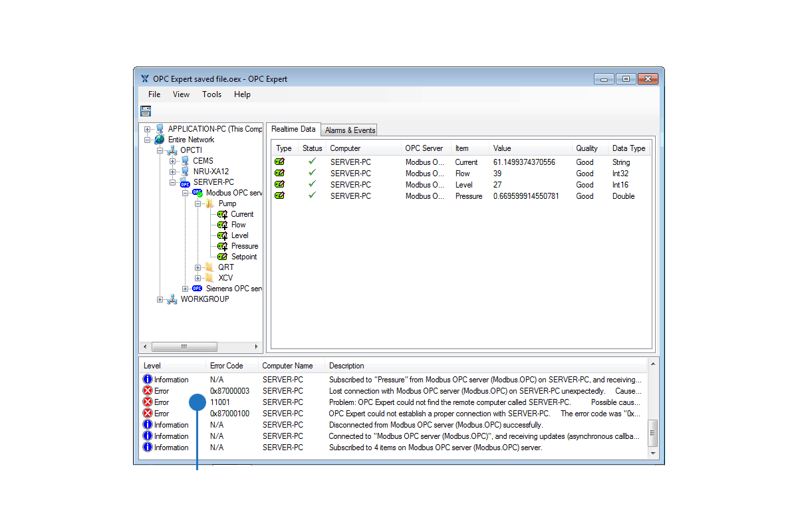Click the NRU-XA12 computer icon
Image resolution: width=798 pixels, height=532 pixels.
point(185,172)
